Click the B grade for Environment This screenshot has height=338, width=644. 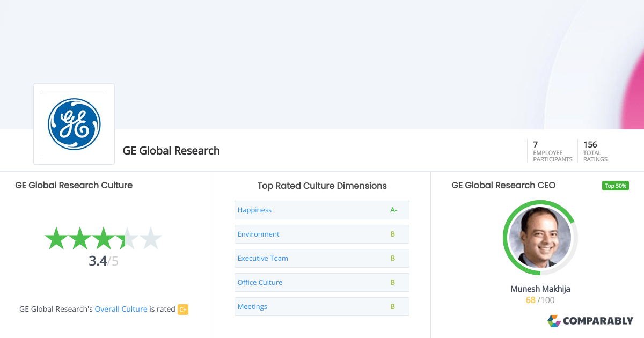pos(393,234)
